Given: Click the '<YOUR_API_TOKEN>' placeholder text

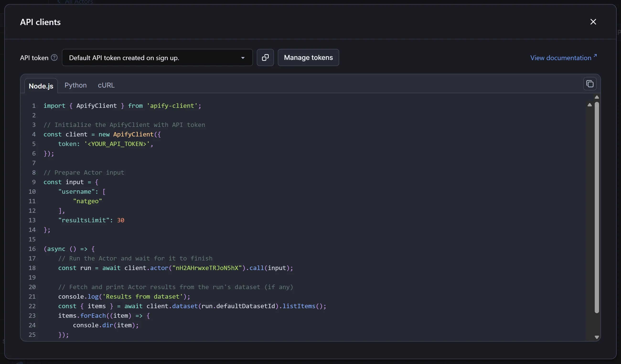Looking at the screenshot, I should [x=117, y=144].
